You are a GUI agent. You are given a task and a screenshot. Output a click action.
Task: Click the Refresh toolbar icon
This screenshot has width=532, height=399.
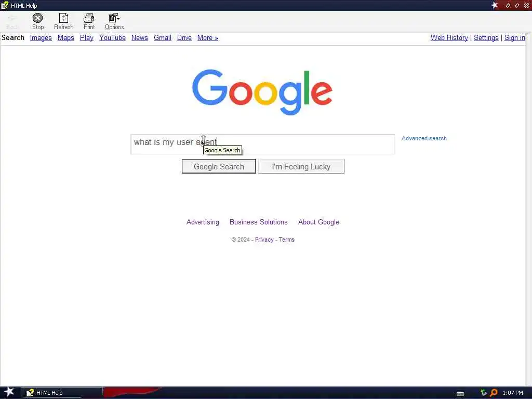pos(63,21)
